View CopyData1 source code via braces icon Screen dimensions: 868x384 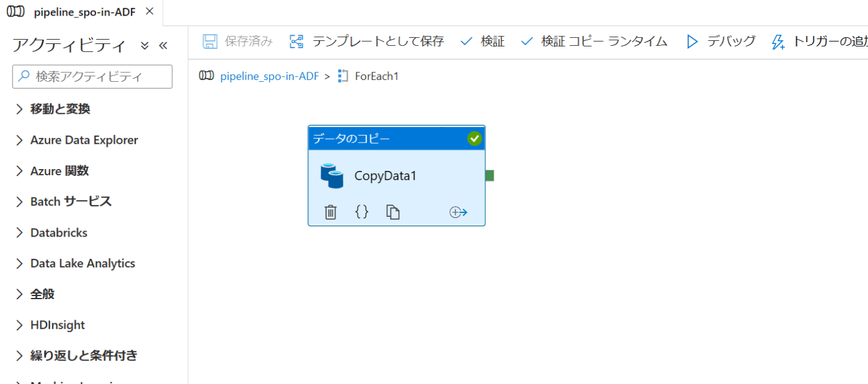click(361, 212)
